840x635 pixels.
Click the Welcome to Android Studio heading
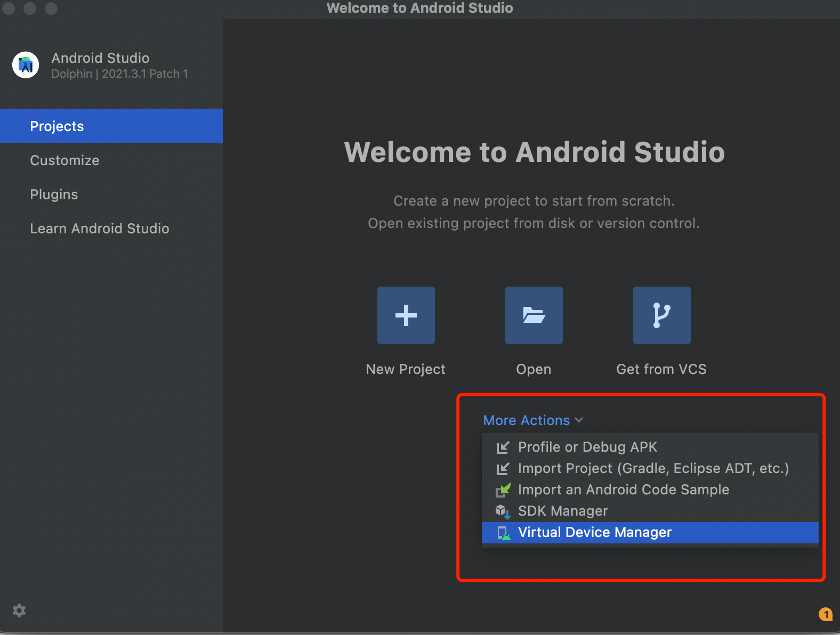click(x=535, y=152)
